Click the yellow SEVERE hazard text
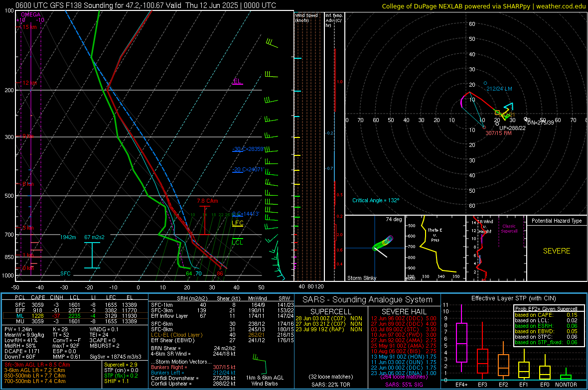Viewport: 588px width, 390px height. (557, 251)
